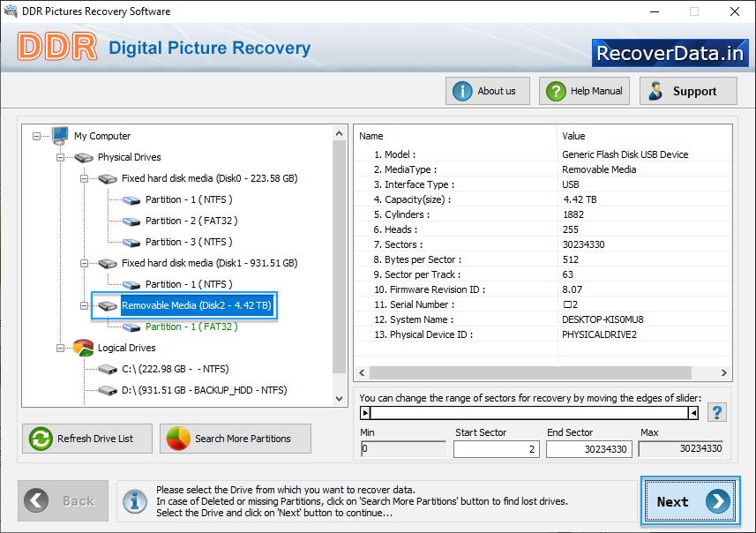Viewport: 756px width, 533px height.
Task: Click the Back arrow icon
Action: click(37, 500)
